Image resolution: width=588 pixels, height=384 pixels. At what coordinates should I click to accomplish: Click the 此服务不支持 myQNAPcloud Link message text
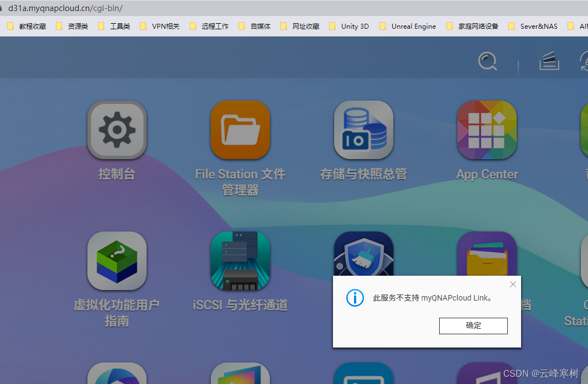[x=433, y=298]
